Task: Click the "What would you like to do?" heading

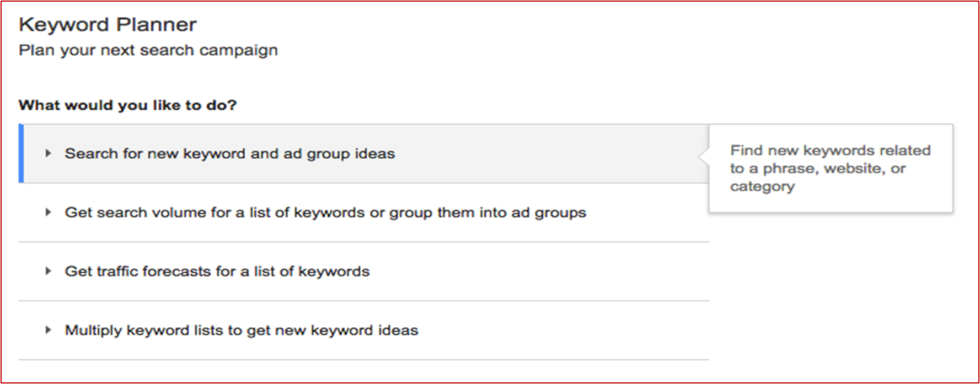Action: tap(127, 105)
